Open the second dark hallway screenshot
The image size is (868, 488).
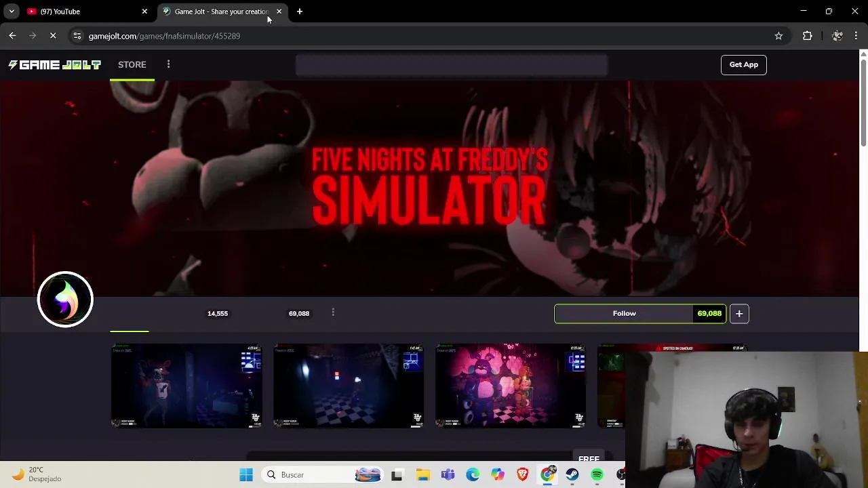tap(349, 386)
